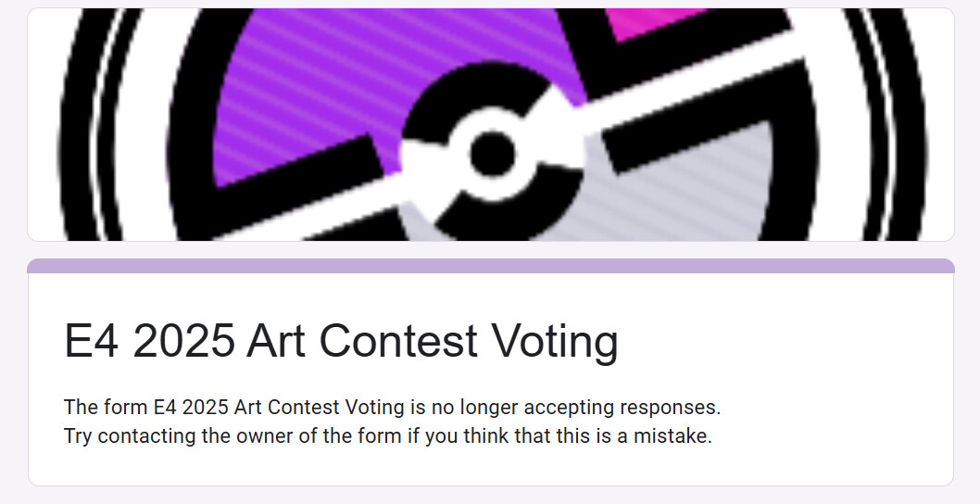Screen dimensions: 980x504
Task: Click the word "mistake" in the description
Action: coord(672,435)
